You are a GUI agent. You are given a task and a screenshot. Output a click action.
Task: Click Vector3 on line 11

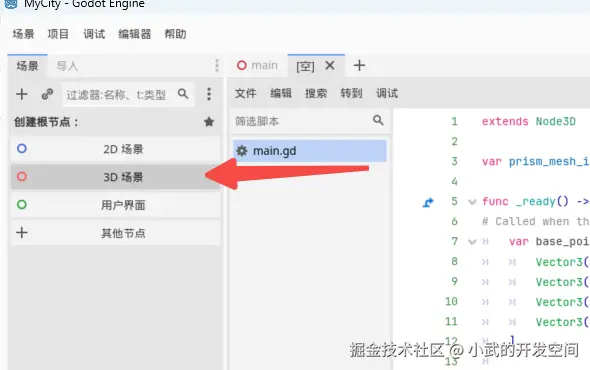559,322
